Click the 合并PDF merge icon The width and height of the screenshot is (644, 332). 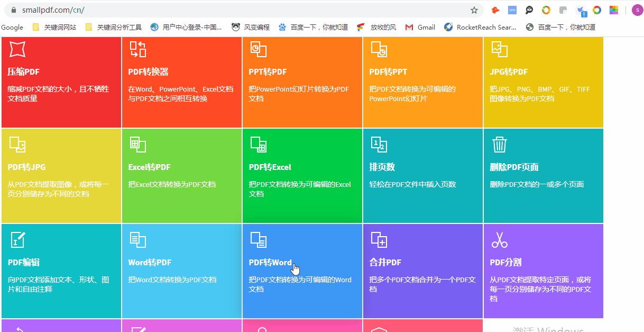tap(379, 240)
